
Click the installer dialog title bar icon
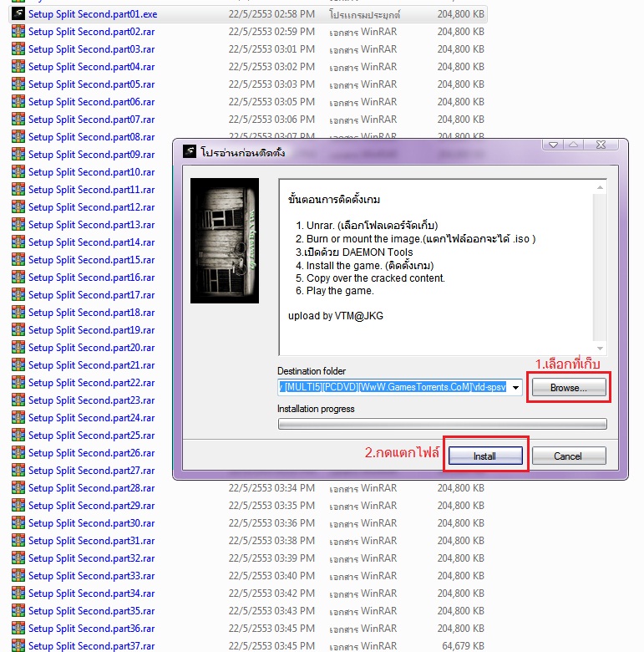(x=190, y=151)
